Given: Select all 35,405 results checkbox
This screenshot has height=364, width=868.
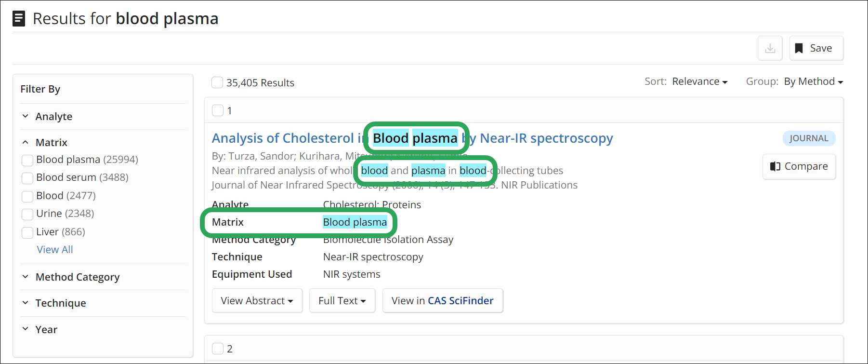Looking at the screenshot, I should 217,82.
